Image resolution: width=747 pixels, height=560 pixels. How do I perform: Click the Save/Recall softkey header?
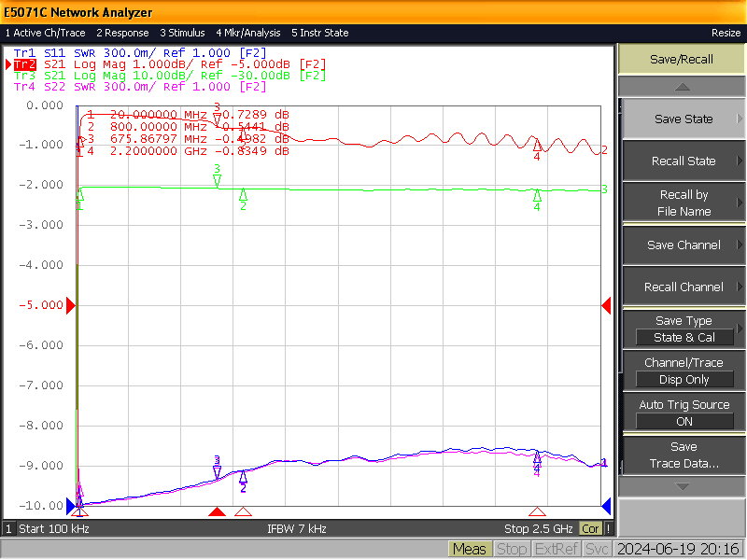tap(682, 60)
